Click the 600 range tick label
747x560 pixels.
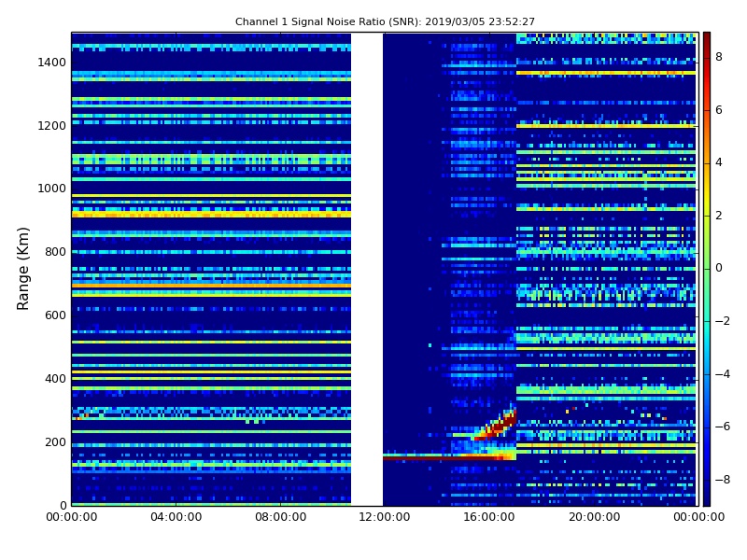click(55, 315)
